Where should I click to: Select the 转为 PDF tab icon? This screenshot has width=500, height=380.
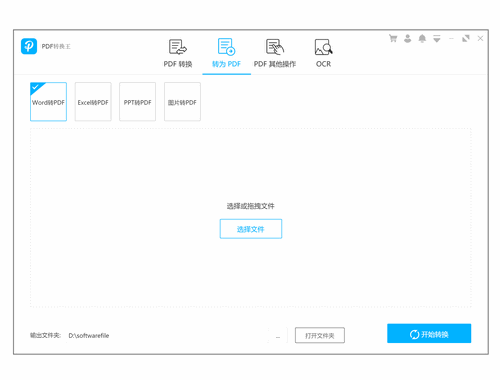point(226,47)
